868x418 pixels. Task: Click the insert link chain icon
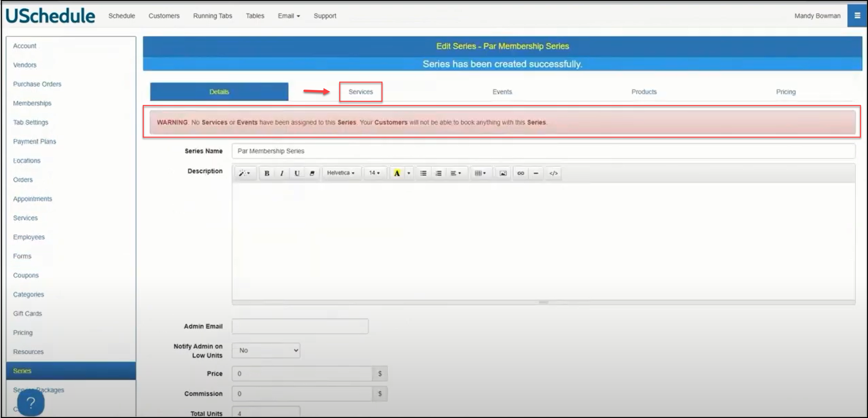point(520,173)
